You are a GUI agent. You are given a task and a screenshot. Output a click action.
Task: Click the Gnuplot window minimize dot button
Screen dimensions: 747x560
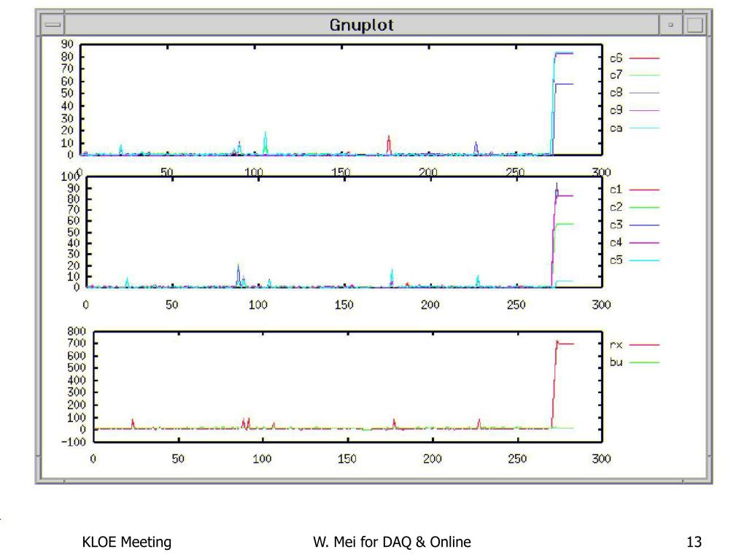(x=671, y=25)
